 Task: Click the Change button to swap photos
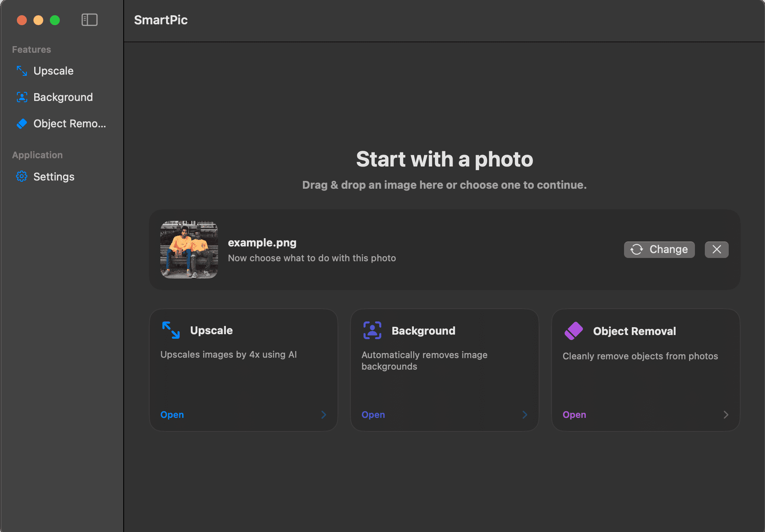coord(659,249)
